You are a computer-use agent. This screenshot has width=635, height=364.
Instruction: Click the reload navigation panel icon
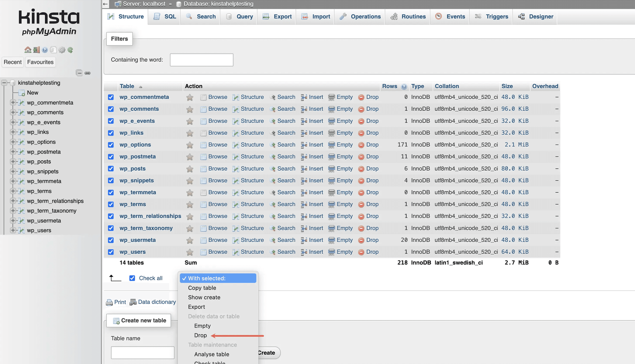(x=70, y=50)
